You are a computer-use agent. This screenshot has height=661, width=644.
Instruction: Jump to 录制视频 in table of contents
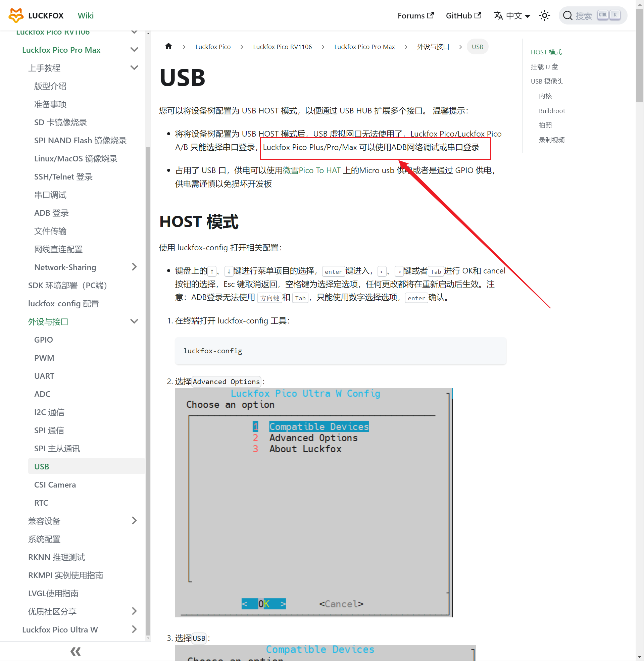click(552, 140)
